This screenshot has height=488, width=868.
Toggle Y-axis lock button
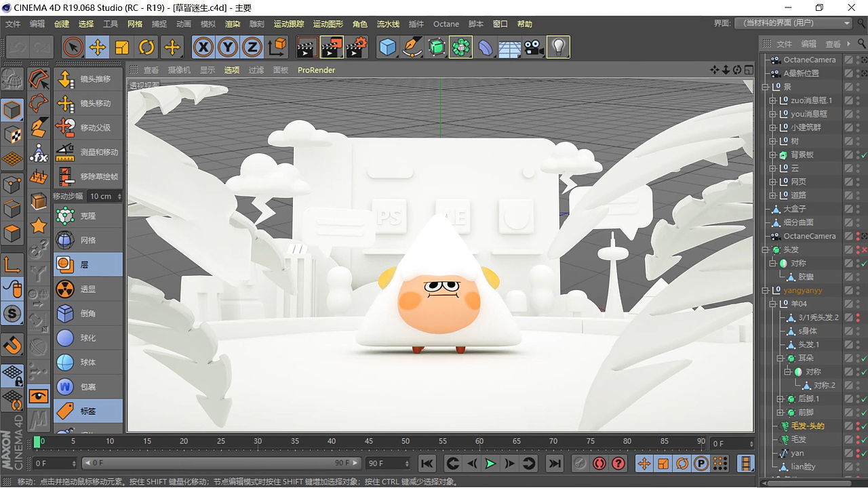(x=228, y=47)
